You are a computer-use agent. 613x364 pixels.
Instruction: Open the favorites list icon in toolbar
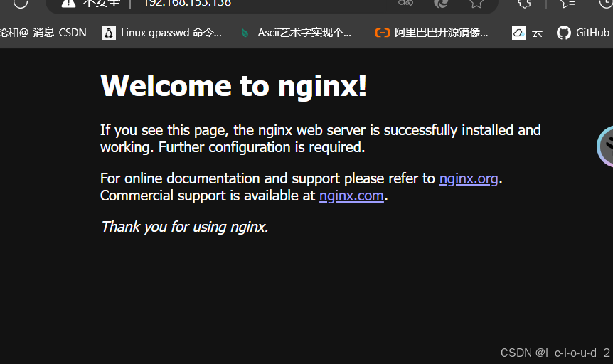pos(567,3)
